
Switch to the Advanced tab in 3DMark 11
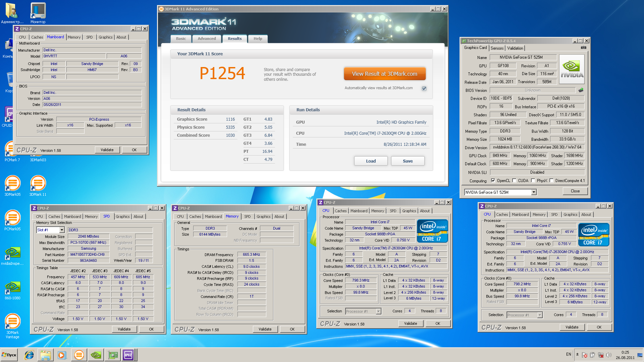coord(207,39)
